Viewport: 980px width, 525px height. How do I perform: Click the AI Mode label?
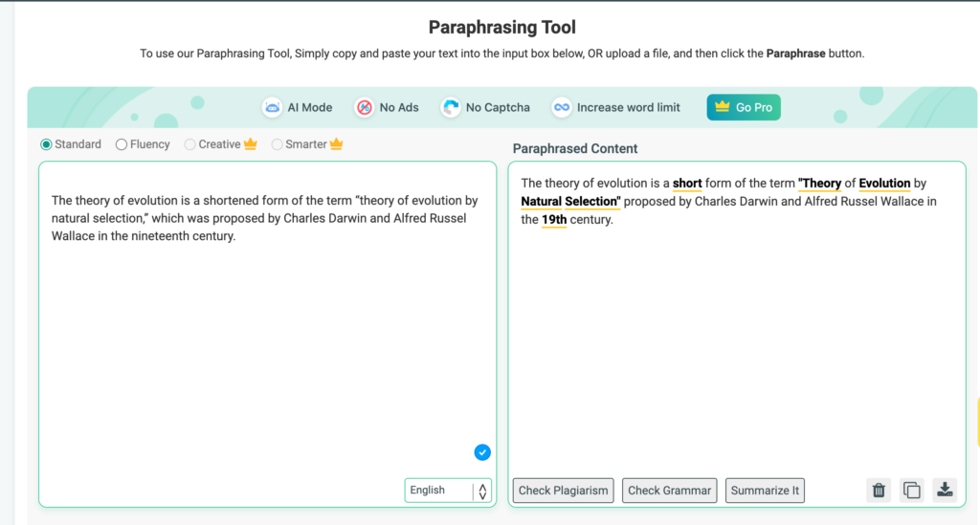tap(309, 107)
